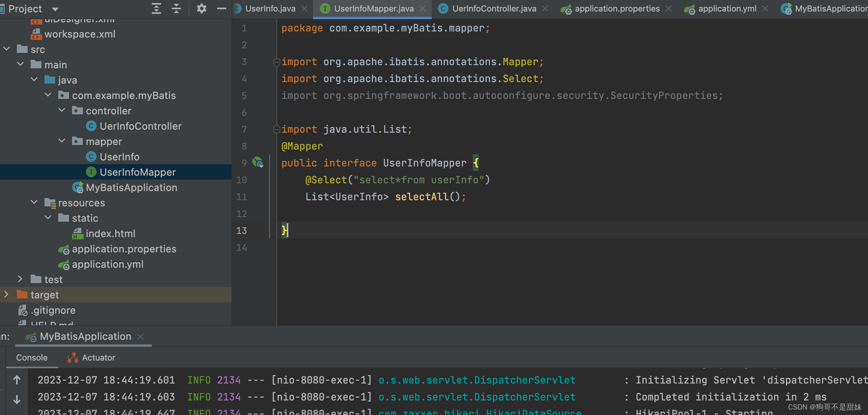Select UserInfoMapper interface in tree
868x415 pixels.
(x=138, y=172)
